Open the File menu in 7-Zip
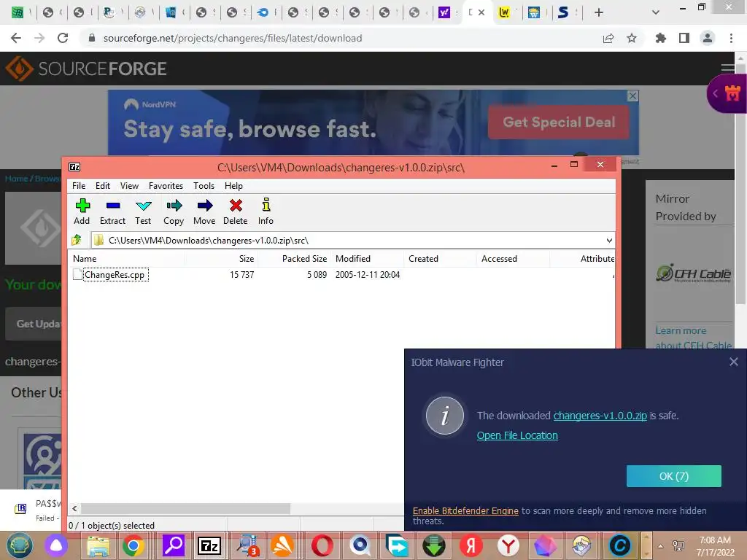 (79, 186)
